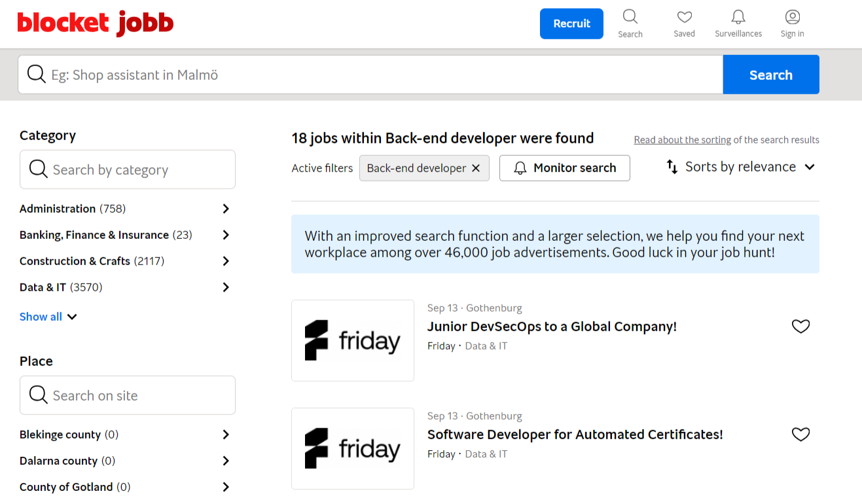
Task: Expand Blekinge county chevron
Action: (226, 435)
